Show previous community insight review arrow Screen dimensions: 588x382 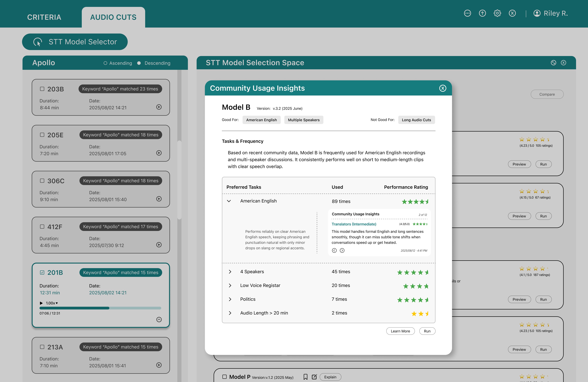[x=334, y=250]
